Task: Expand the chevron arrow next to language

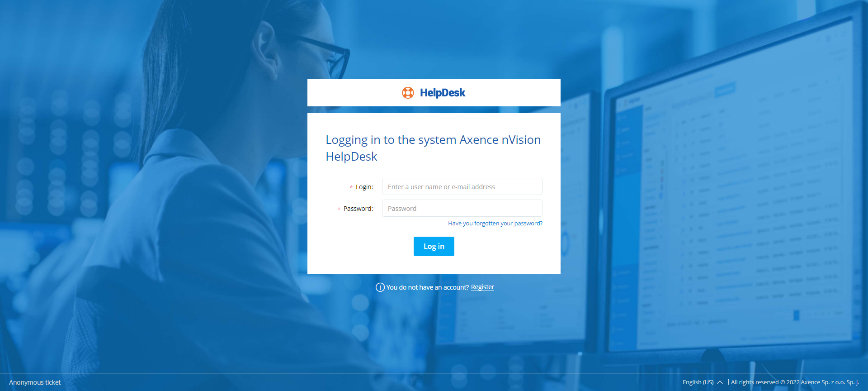Action: click(x=720, y=382)
